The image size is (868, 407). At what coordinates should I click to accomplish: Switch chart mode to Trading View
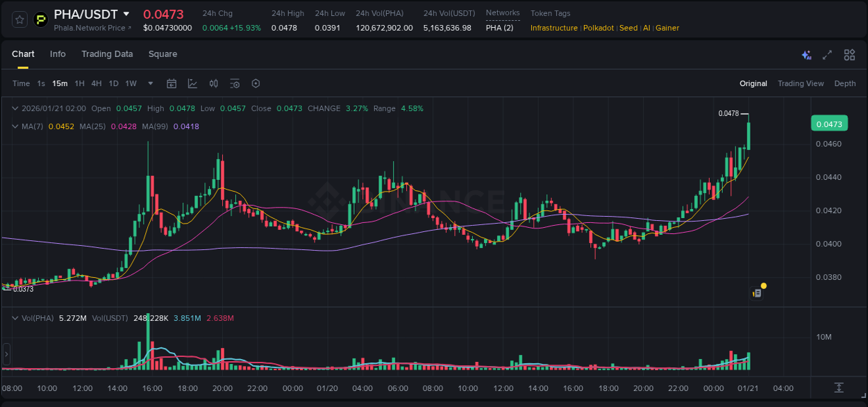tap(800, 83)
